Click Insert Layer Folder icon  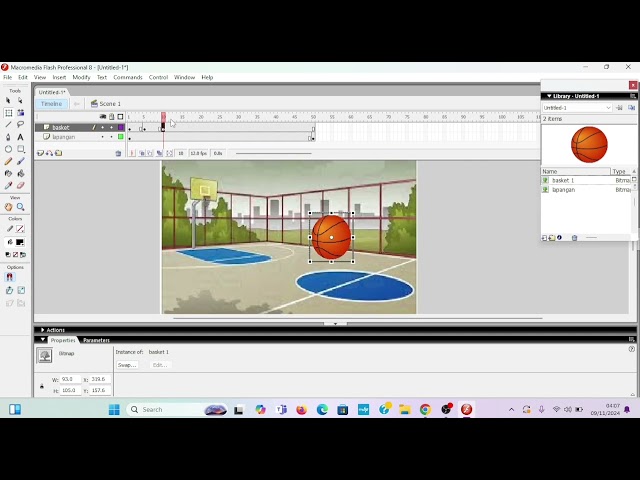[x=59, y=153]
